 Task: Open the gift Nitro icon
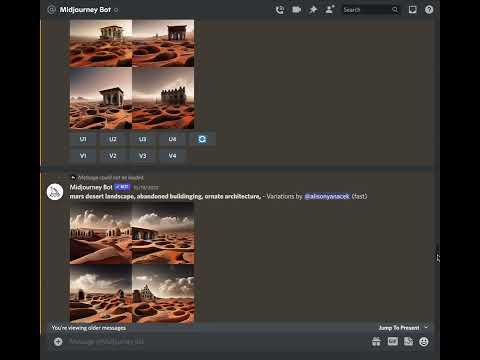pyautogui.click(x=376, y=342)
